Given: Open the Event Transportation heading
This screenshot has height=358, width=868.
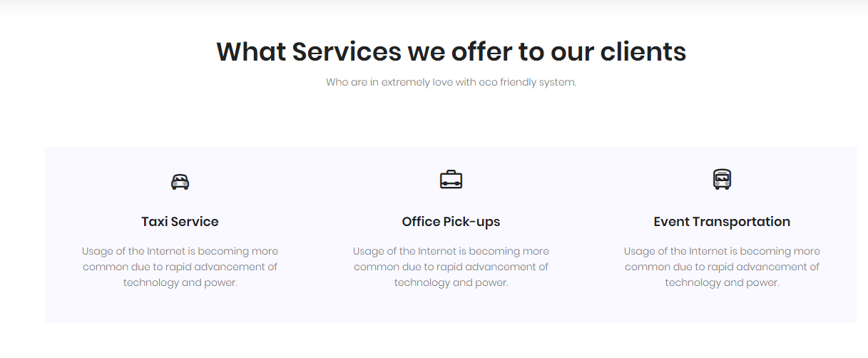Looking at the screenshot, I should [x=722, y=222].
